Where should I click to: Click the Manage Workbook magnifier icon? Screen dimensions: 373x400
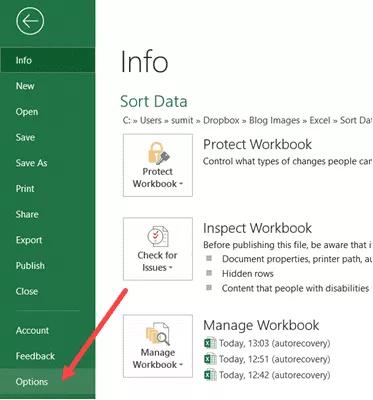coord(158,333)
